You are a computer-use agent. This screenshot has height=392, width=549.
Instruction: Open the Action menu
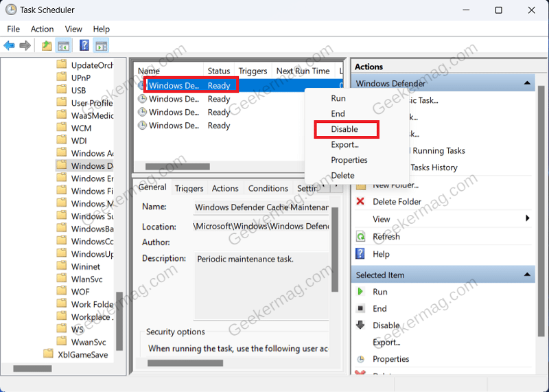(42, 29)
